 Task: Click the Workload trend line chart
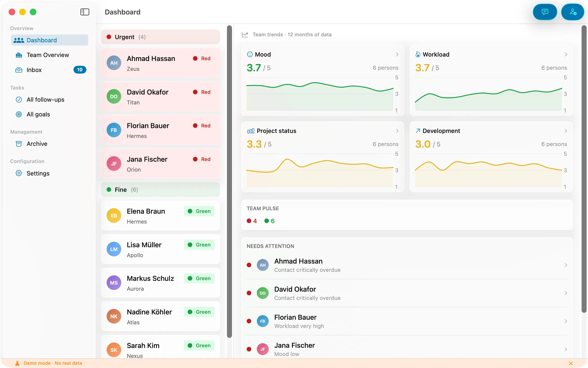(488, 94)
